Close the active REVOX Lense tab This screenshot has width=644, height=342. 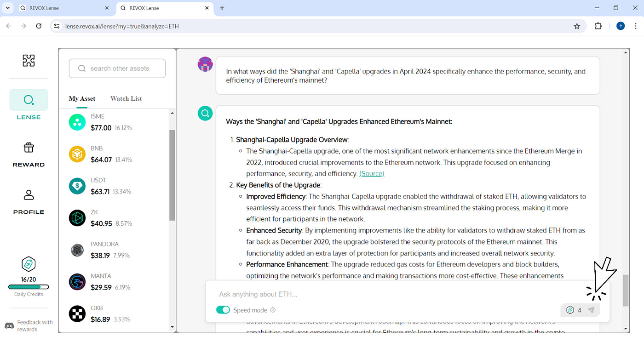[x=207, y=8]
